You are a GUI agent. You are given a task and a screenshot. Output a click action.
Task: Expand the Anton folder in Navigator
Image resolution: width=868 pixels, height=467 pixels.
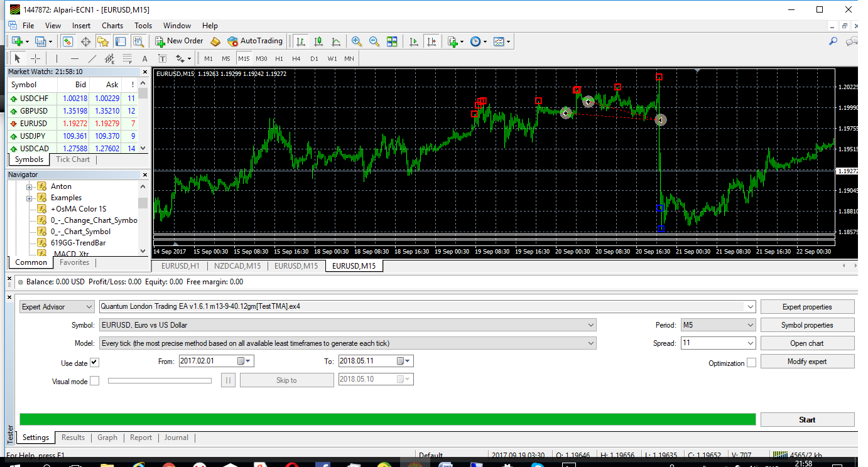coord(29,186)
